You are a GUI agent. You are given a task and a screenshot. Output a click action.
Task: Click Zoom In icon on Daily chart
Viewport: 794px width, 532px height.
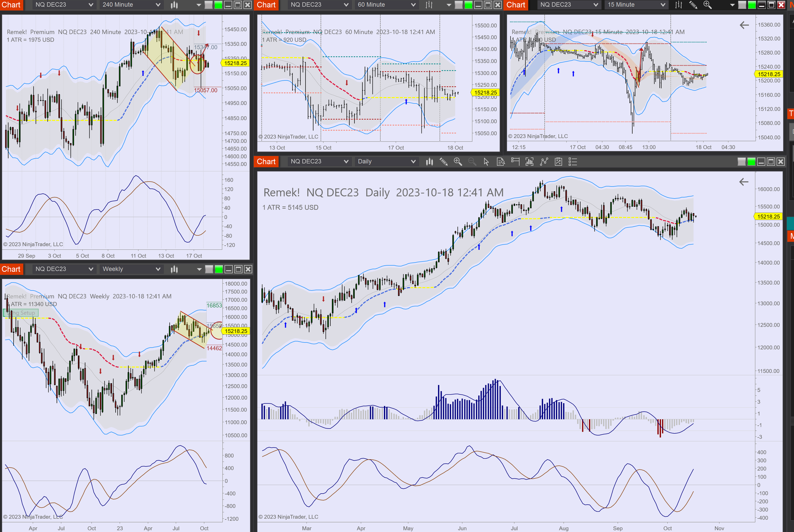[458, 162]
